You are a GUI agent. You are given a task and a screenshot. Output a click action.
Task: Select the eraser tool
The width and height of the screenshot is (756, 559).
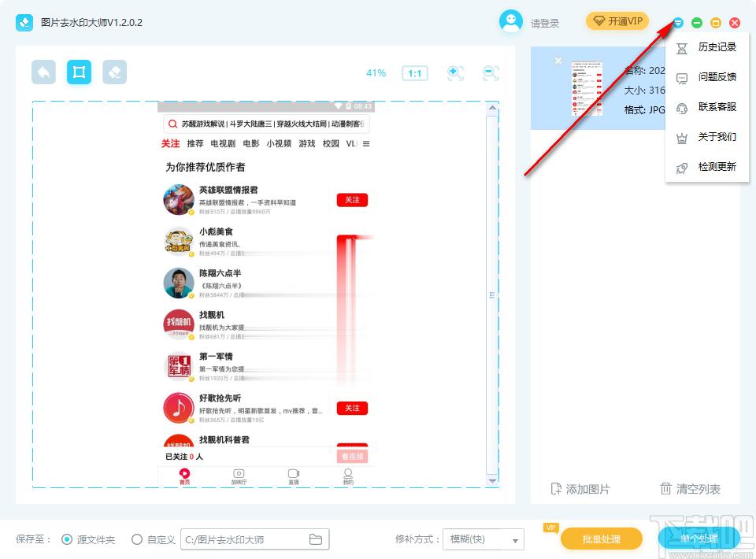click(x=115, y=72)
